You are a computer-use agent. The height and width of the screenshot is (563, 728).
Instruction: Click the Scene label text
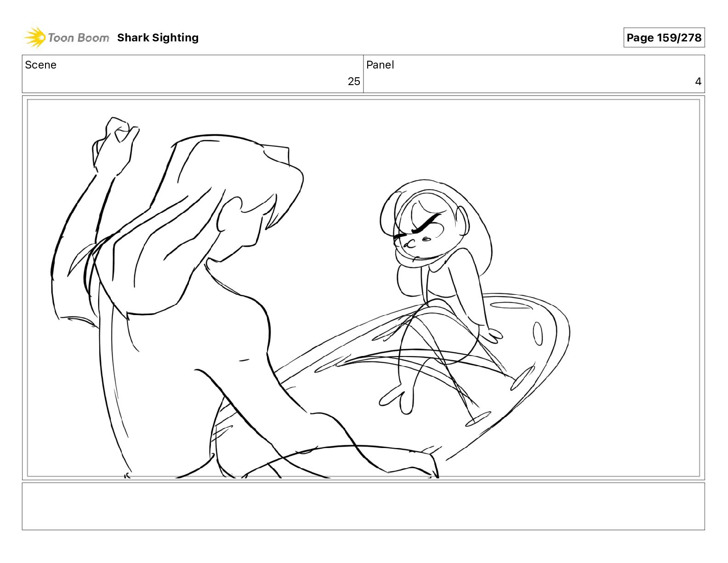(x=40, y=65)
